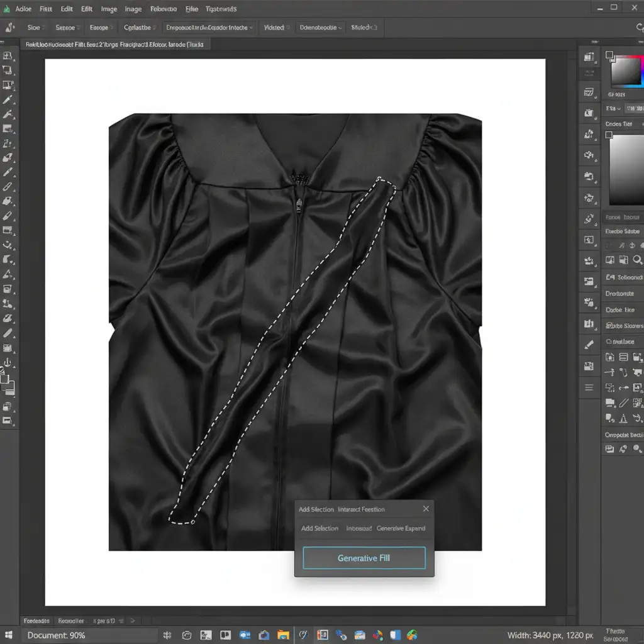The image size is (644, 644).
Task: Open the Image menu
Action: (109, 9)
